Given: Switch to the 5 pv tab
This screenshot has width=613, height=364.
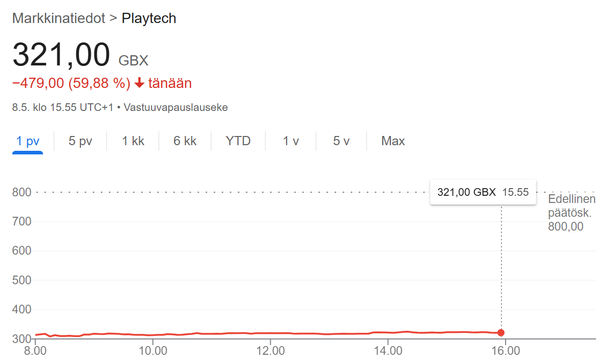Looking at the screenshot, I should 80,141.
